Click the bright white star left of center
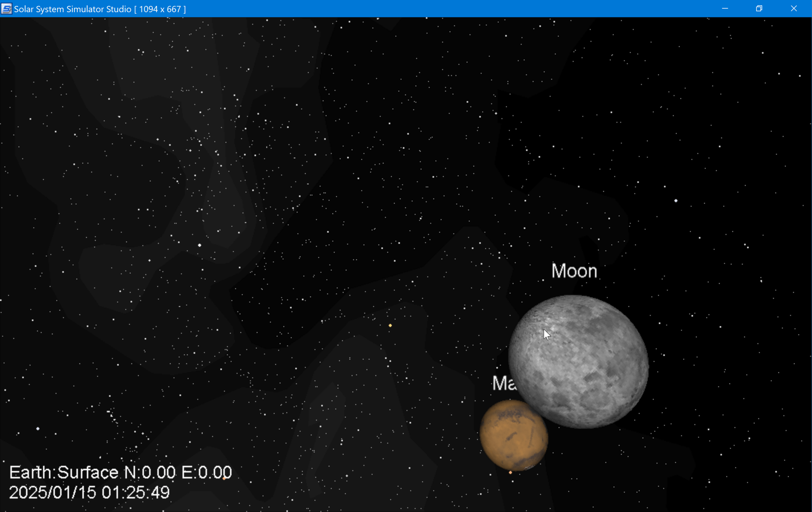Image resolution: width=812 pixels, height=512 pixels. (200, 245)
